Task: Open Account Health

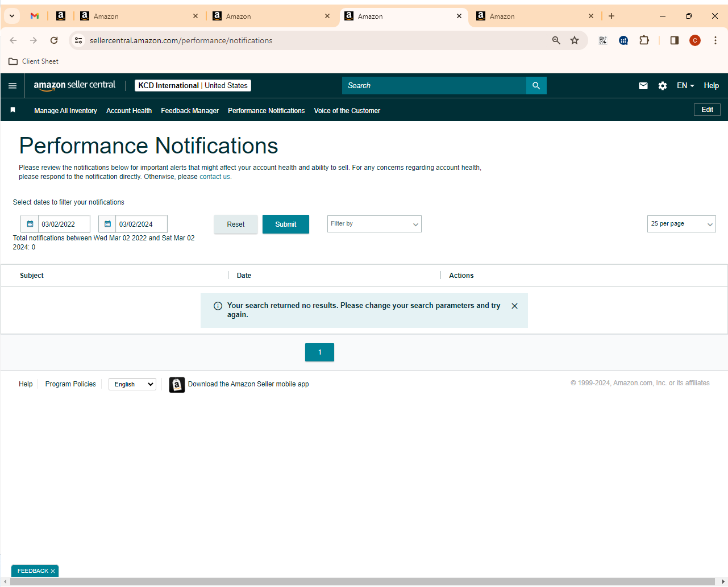Action: (x=129, y=111)
